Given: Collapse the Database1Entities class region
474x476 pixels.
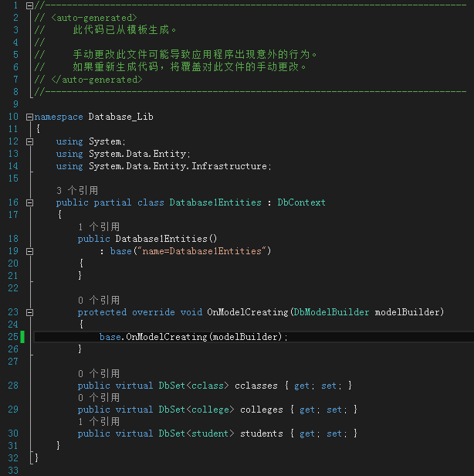Looking at the screenshot, I should point(29,202).
